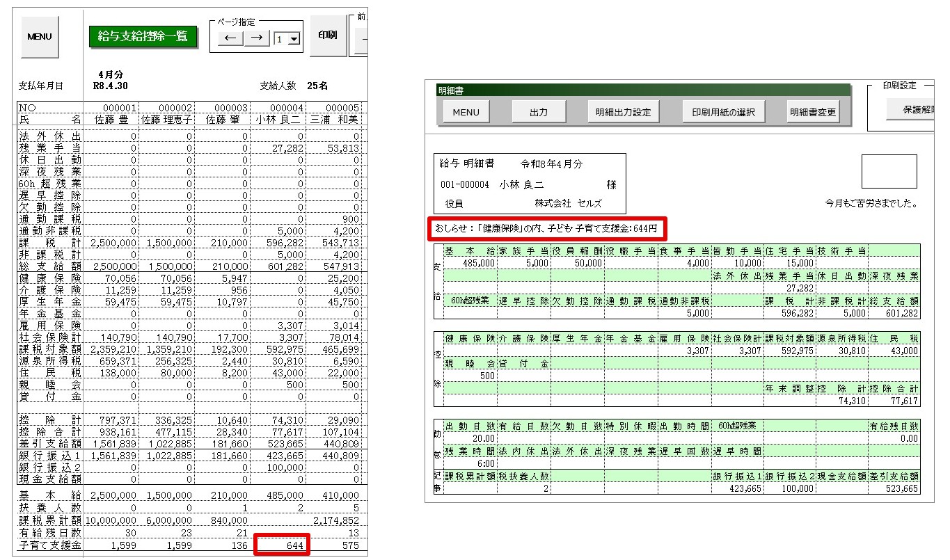This screenshot has width=950, height=560.
Task: Select the 基本給 485,000 cell on payslip
Action: tap(470, 263)
